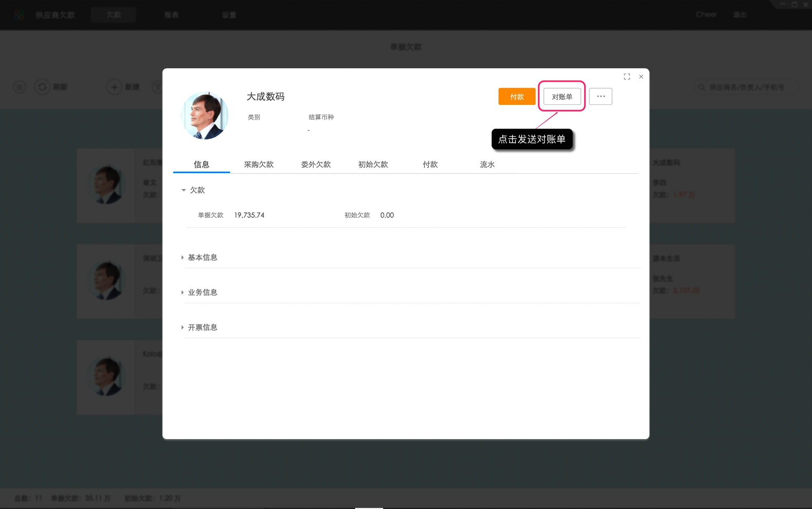Screen dimensions: 812x509
Task: Open the more options ... button
Action: 601,96
